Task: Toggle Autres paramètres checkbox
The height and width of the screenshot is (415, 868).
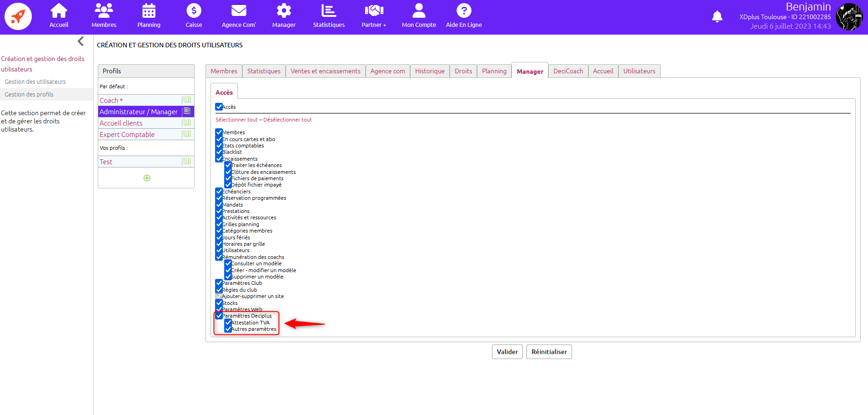Action: [228, 329]
